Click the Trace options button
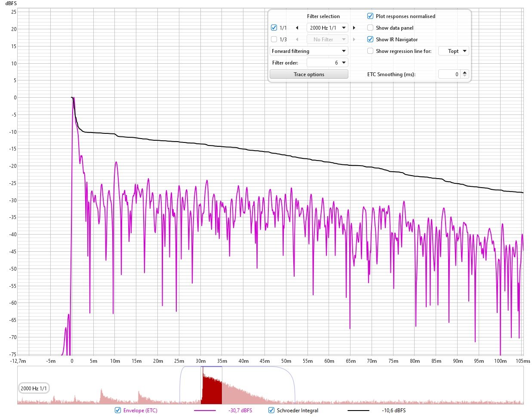Image resolution: width=532 pixels, height=417 pixels. (309, 74)
